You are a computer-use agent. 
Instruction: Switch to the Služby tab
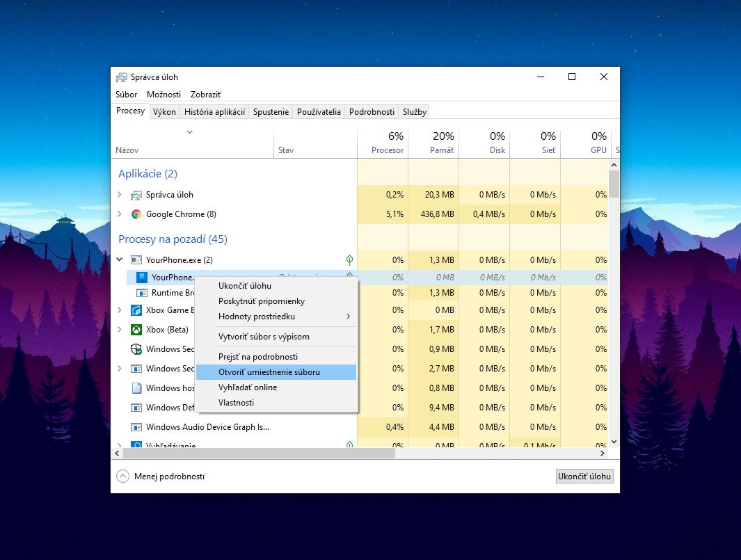415,112
